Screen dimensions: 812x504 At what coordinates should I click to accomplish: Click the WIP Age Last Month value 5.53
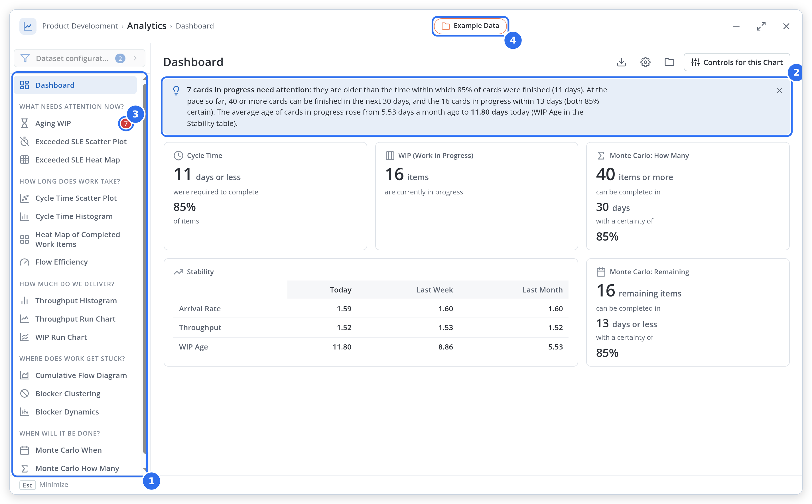tap(555, 347)
